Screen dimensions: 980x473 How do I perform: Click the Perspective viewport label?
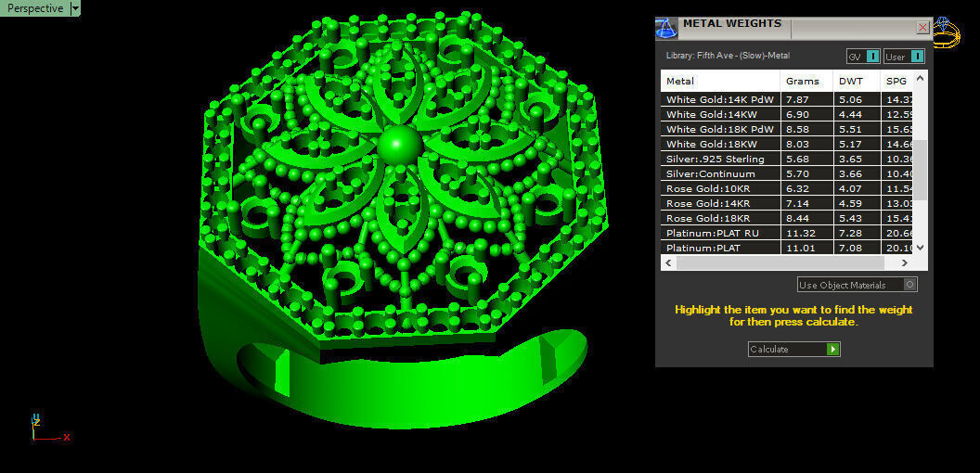[x=35, y=8]
